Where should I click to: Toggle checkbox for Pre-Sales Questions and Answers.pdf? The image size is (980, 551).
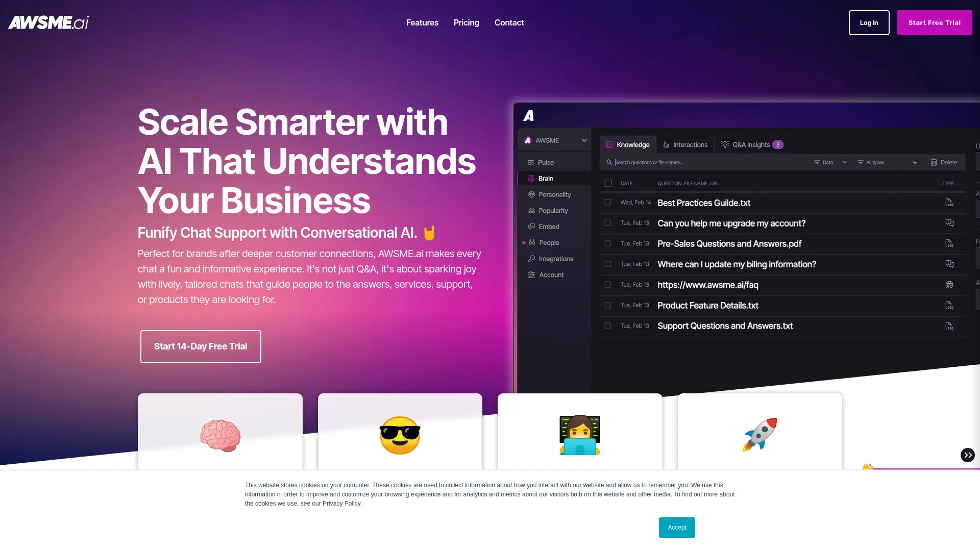tap(608, 243)
